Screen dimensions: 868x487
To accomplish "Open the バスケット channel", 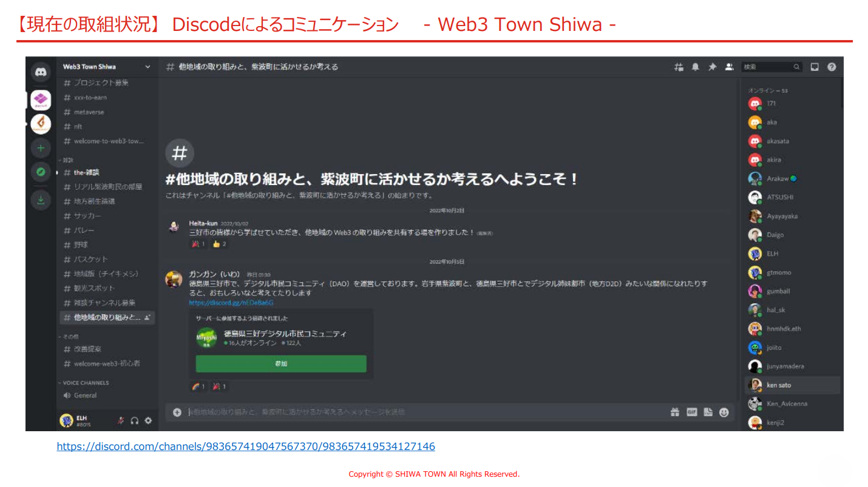I will (x=107, y=259).
